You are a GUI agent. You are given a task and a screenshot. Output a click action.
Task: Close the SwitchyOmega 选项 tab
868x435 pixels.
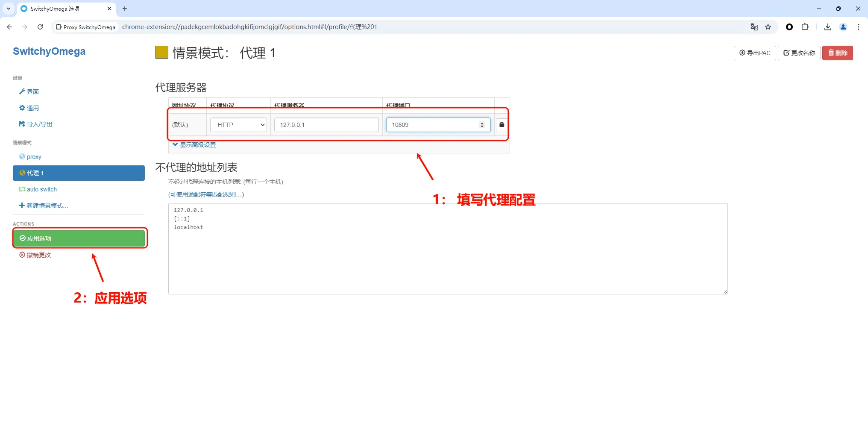click(109, 9)
